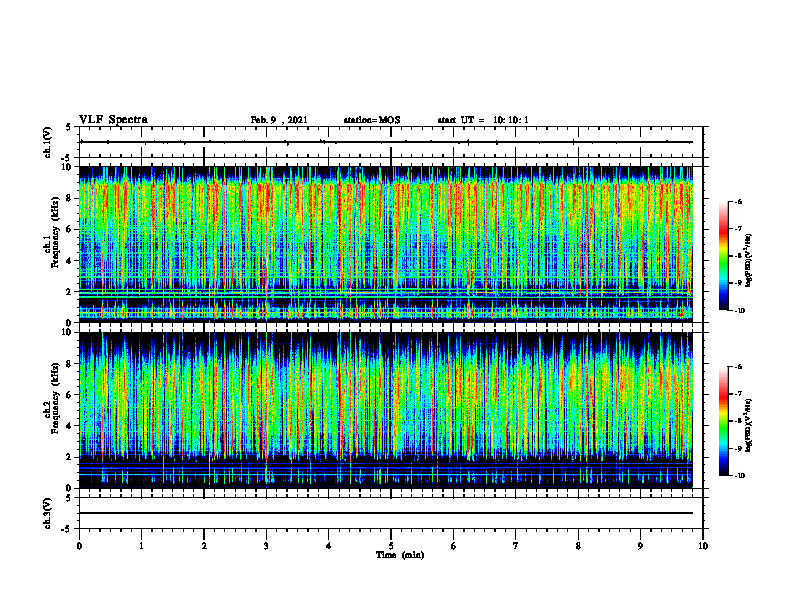Click the "2" kHz tick on ch.2 frequency axis

69,457
